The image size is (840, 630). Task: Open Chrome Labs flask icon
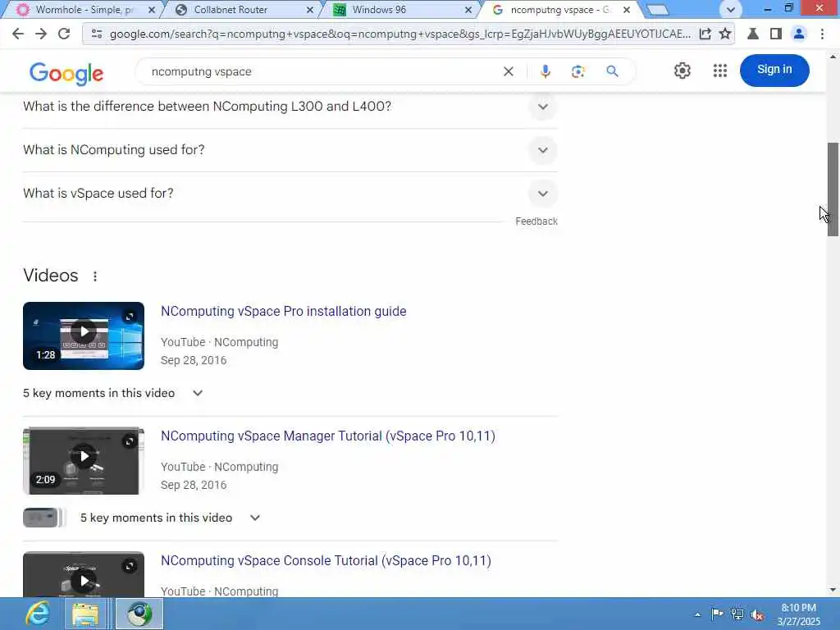[x=753, y=34]
